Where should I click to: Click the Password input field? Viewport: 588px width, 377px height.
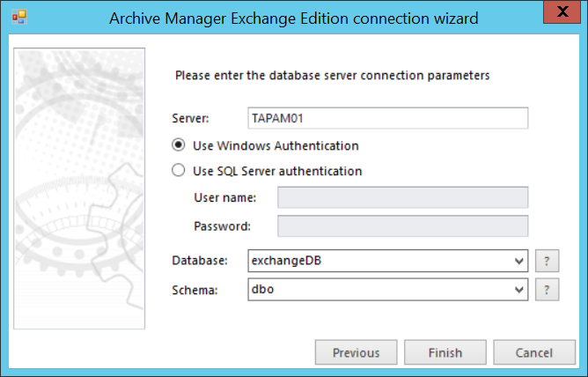(402, 225)
